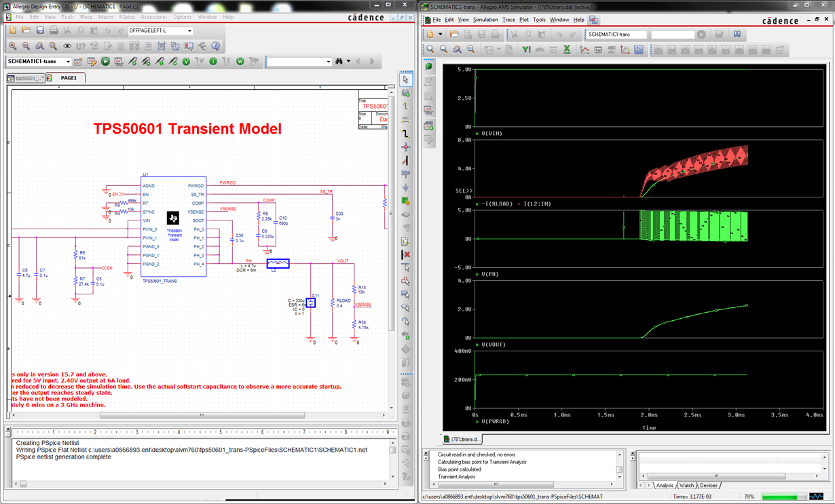This screenshot has width=835, height=504.
Task: Switch to the tps50601 project tab
Action: (26, 78)
